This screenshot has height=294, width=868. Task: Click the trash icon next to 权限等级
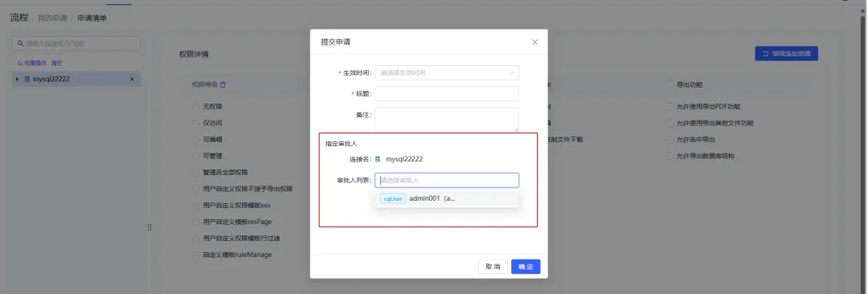point(223,84)
